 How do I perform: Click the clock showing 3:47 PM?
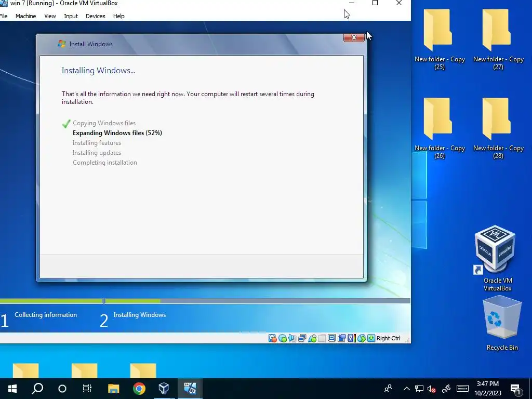[x=487, y=389]
